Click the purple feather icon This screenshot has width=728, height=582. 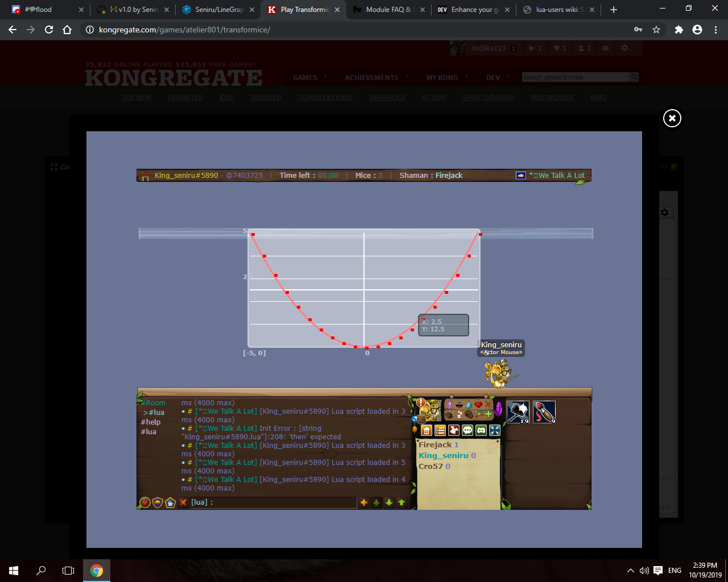click(498, 409)
